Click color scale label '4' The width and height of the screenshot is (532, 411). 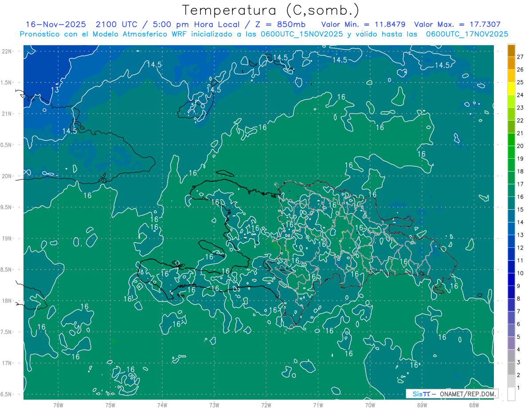519,349
